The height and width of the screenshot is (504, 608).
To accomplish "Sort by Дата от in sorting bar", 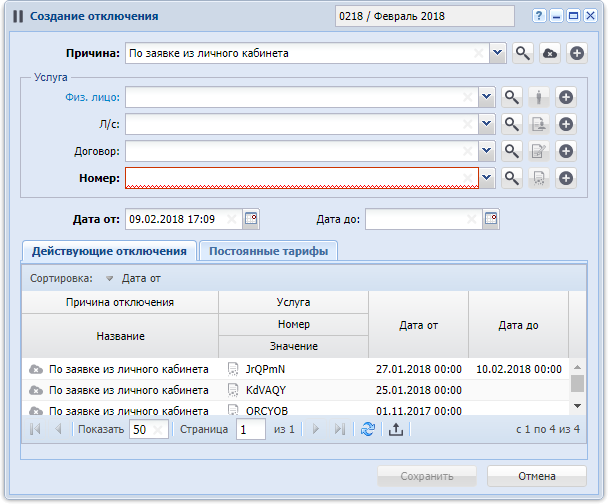I will click(141, 278).
